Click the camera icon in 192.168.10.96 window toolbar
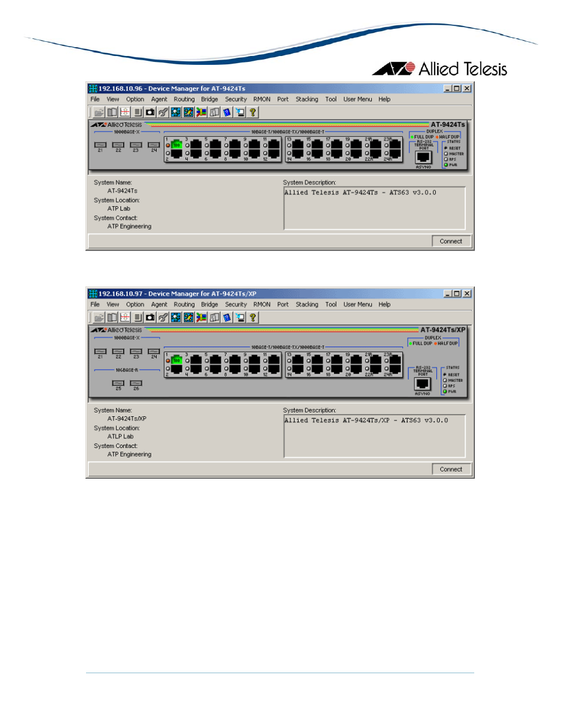This screenshot has height=728, width=562. click(x=150, y=112)
